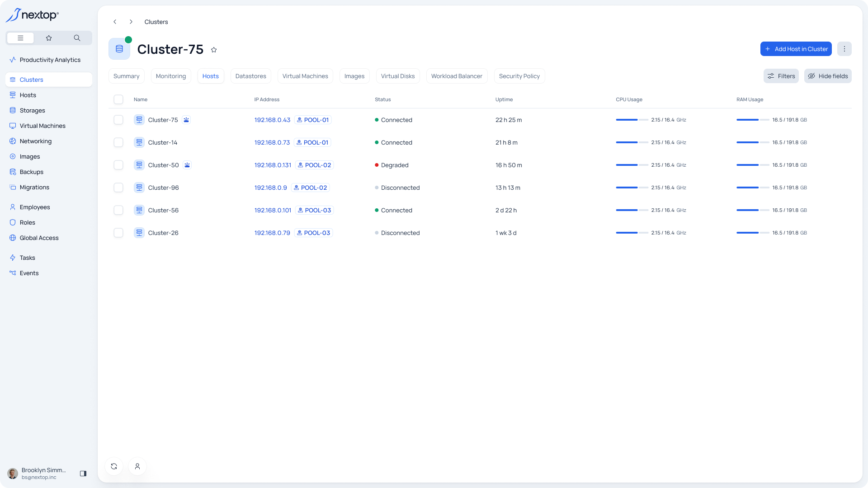Click the host icon for Cluster-96
The height and width of the screenshot is (488, 868).
(139, 188)
